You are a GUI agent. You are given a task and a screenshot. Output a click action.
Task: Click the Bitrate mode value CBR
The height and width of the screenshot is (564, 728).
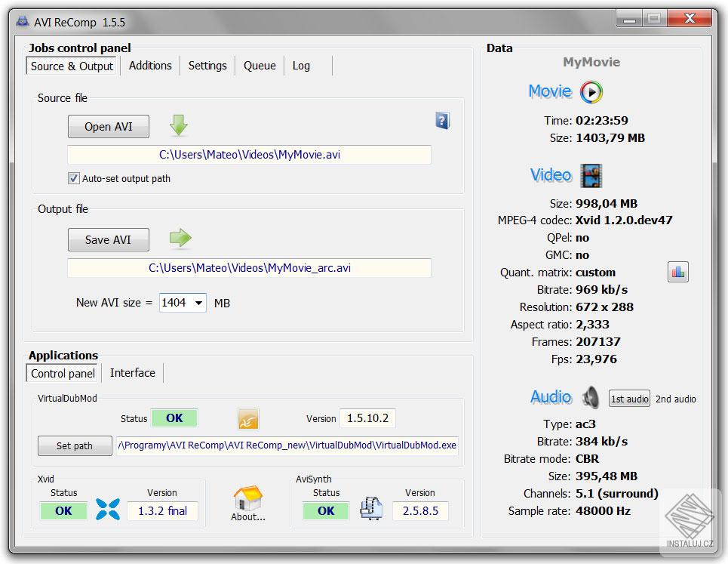(588, 459)
